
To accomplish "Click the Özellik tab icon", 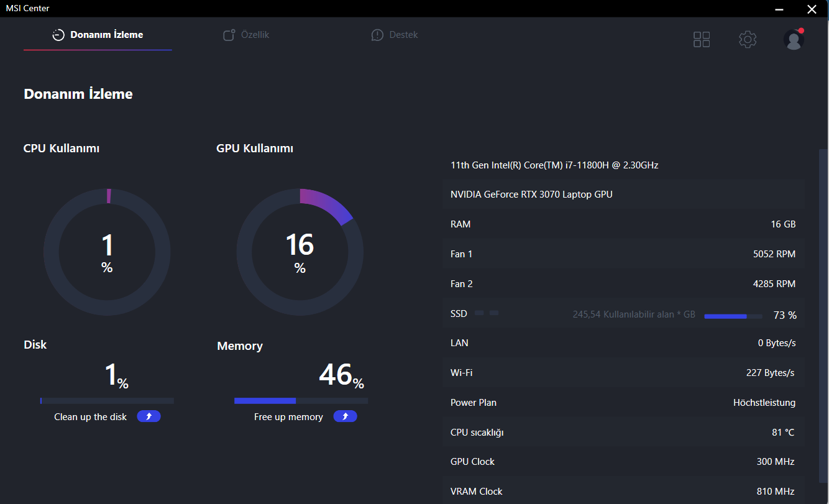I will pos(229,35).
